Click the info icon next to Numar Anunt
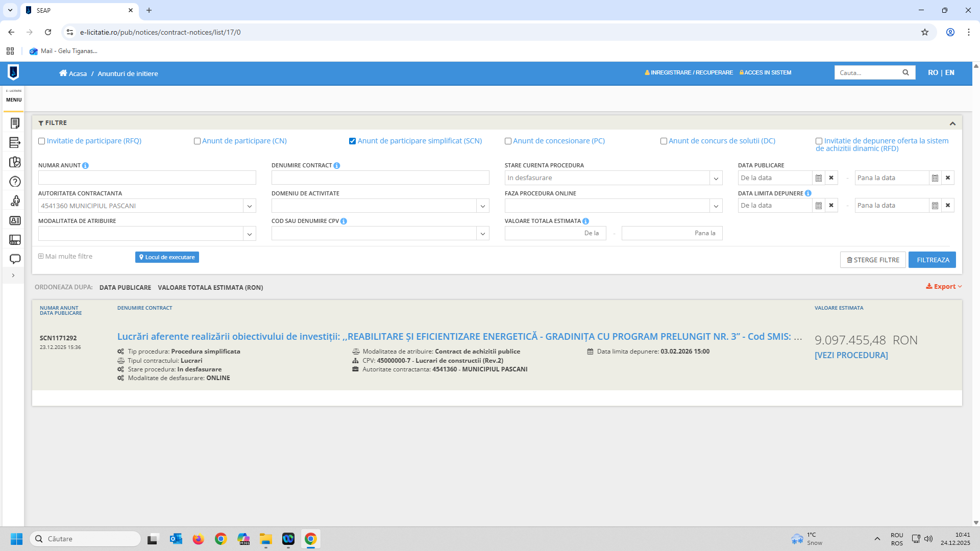 [85, 166]
